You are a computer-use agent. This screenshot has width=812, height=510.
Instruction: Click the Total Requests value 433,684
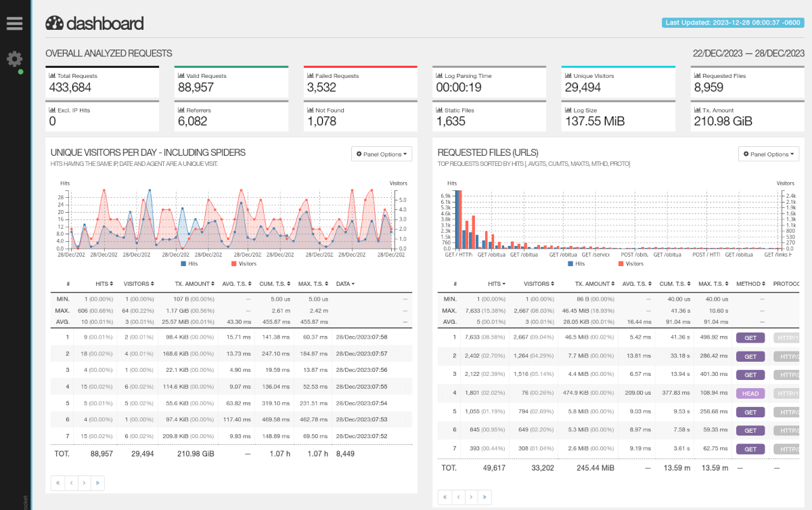pos(70,87)
